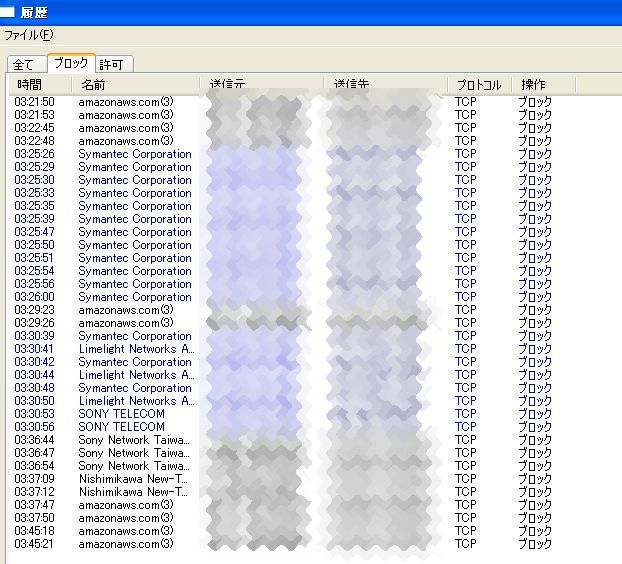Select amazonaws.com entry at 03:45:21
622x564 pixels.
point(283,544)
